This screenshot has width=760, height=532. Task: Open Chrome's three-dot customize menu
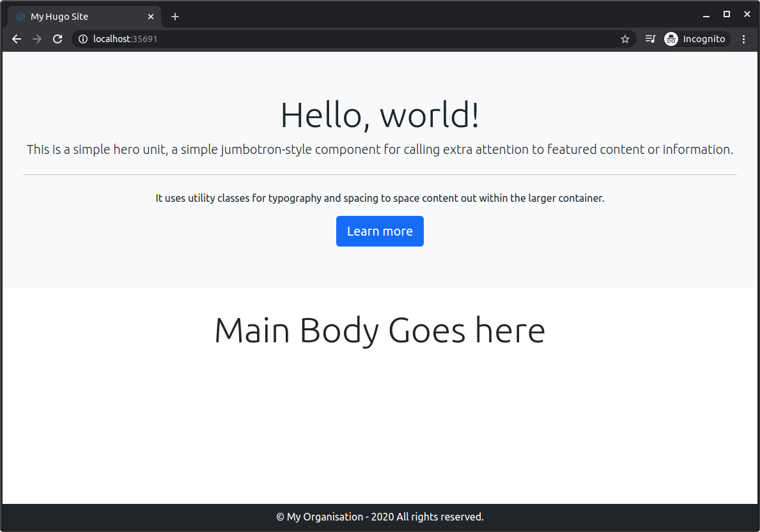pyautogui.click(x=743, y=39)
